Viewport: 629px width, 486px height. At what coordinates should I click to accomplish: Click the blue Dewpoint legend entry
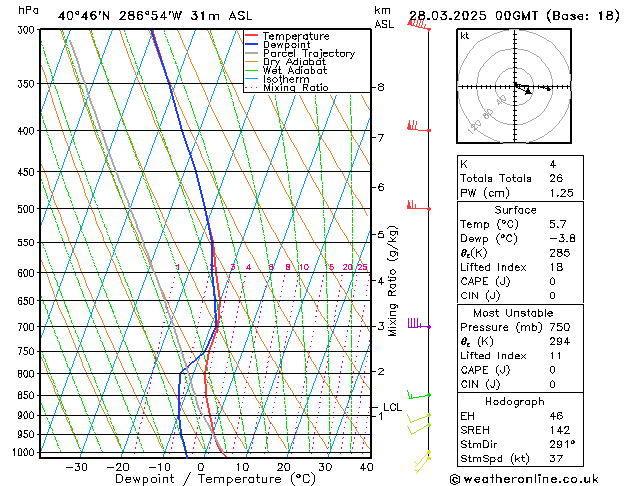tap(278, 45)
